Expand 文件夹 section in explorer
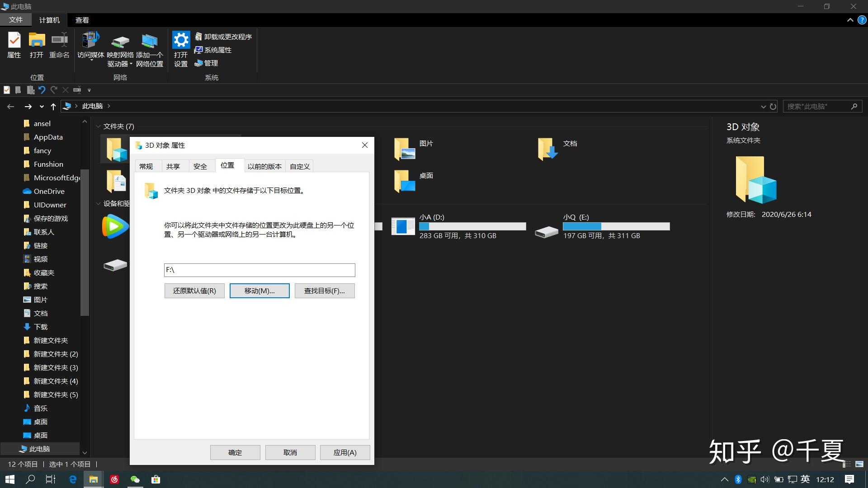This screenshot has width=868, height=488. click(x=97, y=126)
